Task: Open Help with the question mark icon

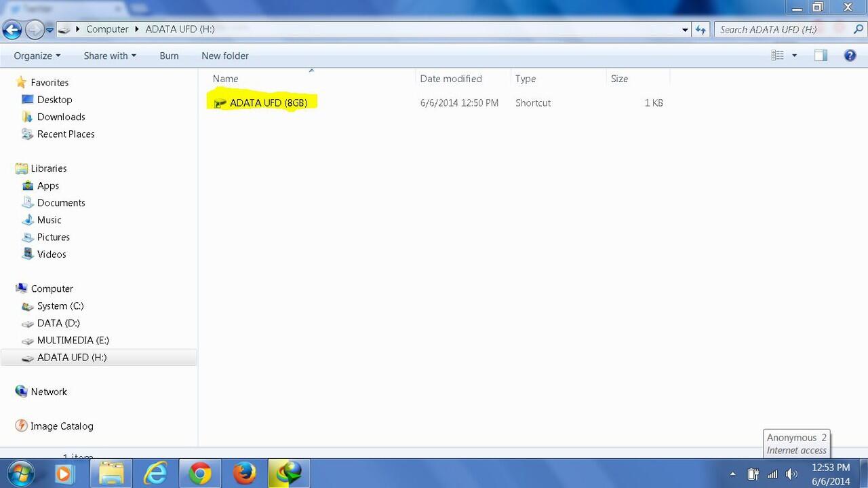Action: (850, 56)
